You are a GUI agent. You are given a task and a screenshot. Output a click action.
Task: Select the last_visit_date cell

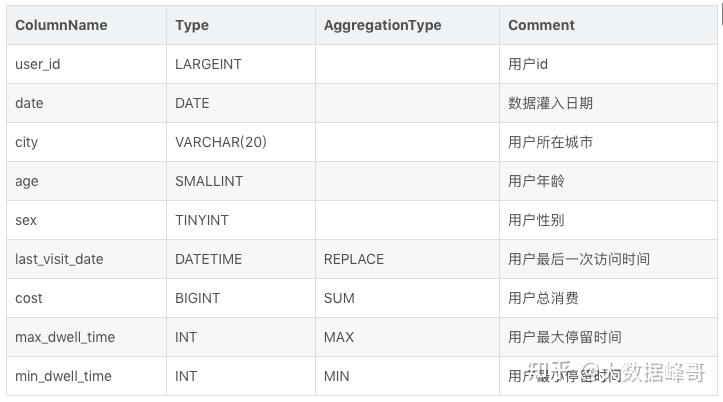(59, 259)
